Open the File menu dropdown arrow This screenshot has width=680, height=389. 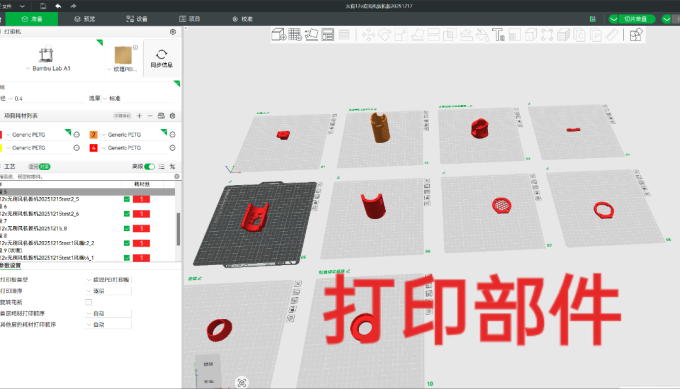pos(22,6)
